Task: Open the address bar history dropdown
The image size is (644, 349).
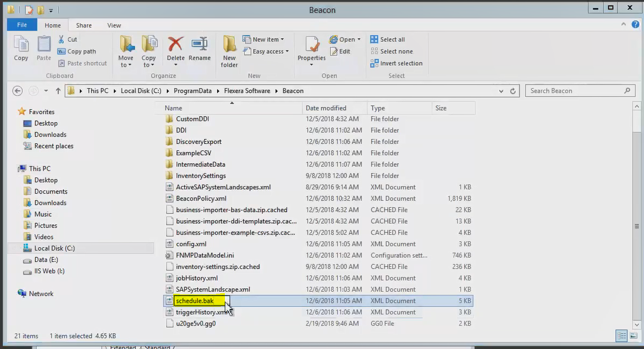Action: pos(501,91)
